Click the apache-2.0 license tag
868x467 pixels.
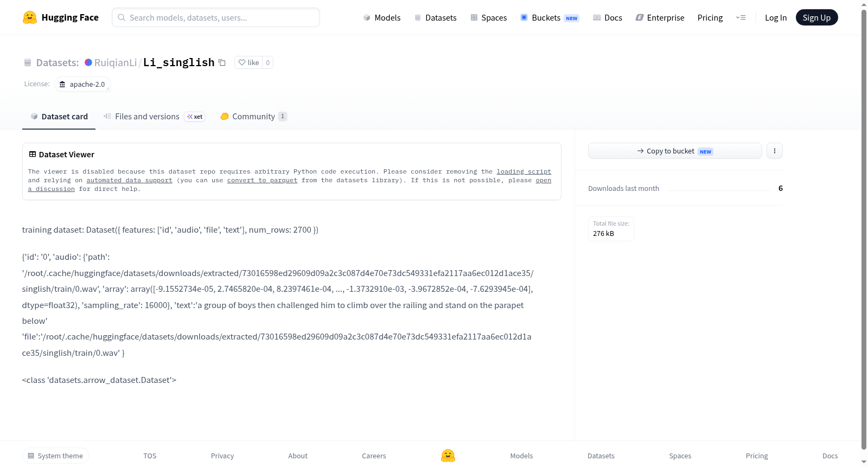pos(82,84)
